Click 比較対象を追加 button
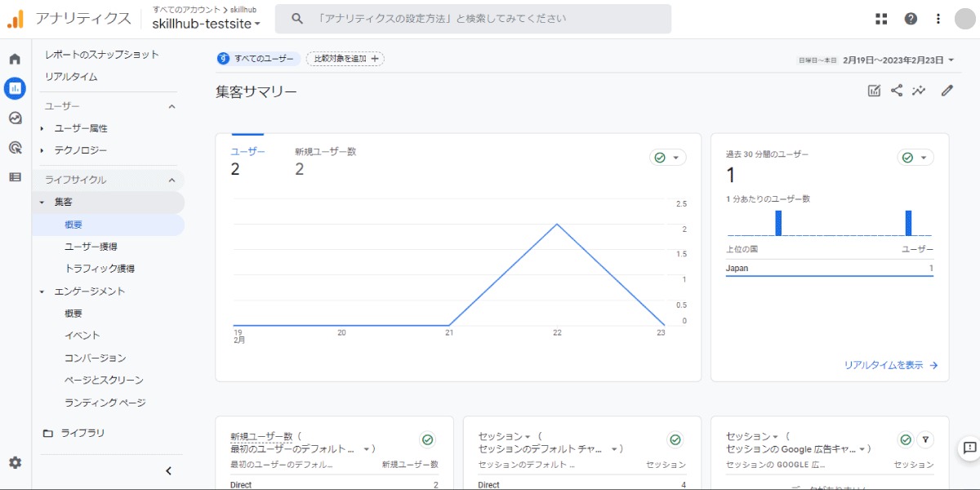 345,59
